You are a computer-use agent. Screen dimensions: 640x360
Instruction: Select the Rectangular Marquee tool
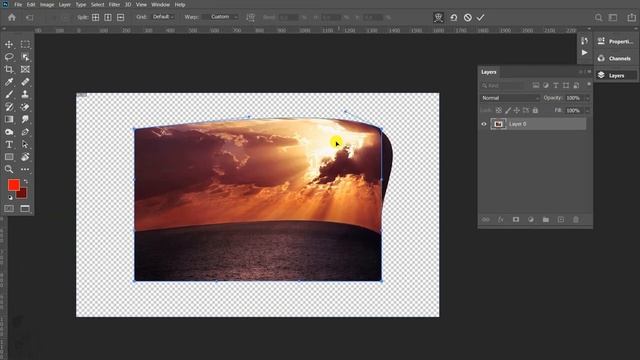click(x=25, y=44)
